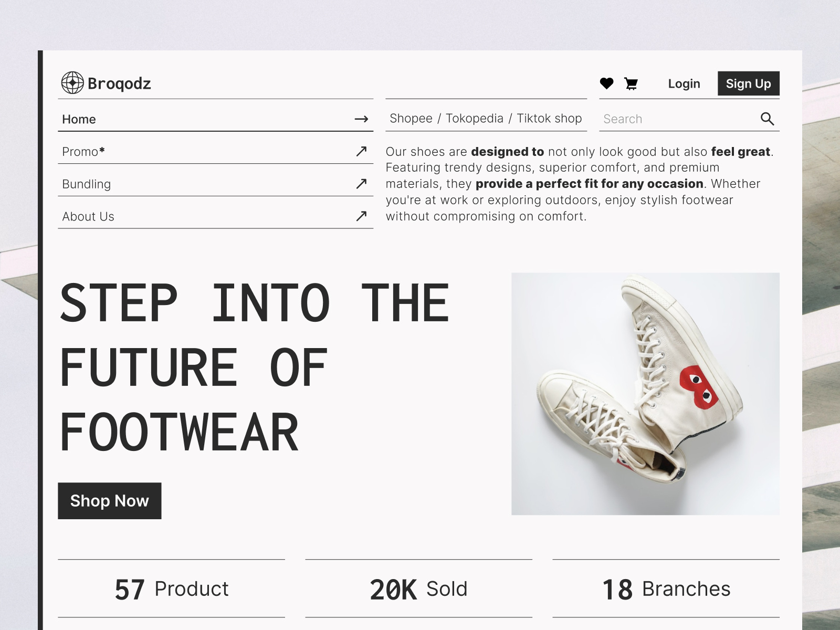Open the Tiktok shop link
The image size is (840, 630).
(550, 118)
